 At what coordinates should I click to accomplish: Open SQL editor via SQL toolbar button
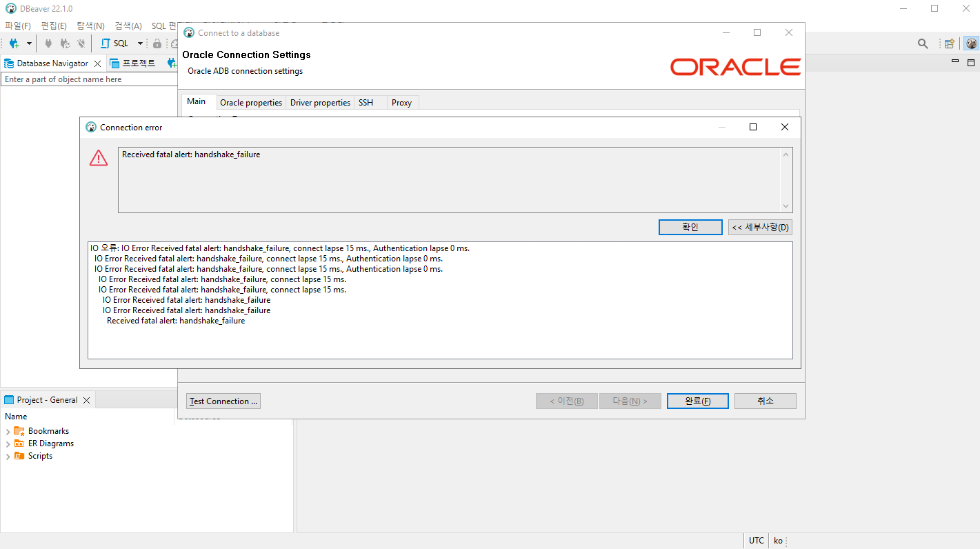[x=115, y=43]
